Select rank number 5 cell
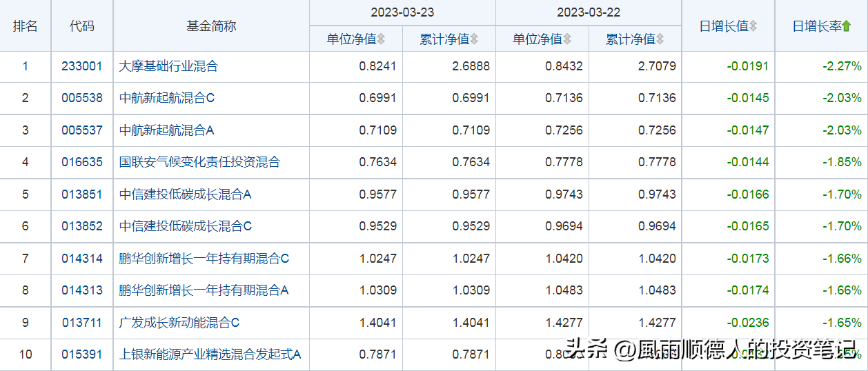The width and height of the screenshot is (868, 371). tap(26, 194)
